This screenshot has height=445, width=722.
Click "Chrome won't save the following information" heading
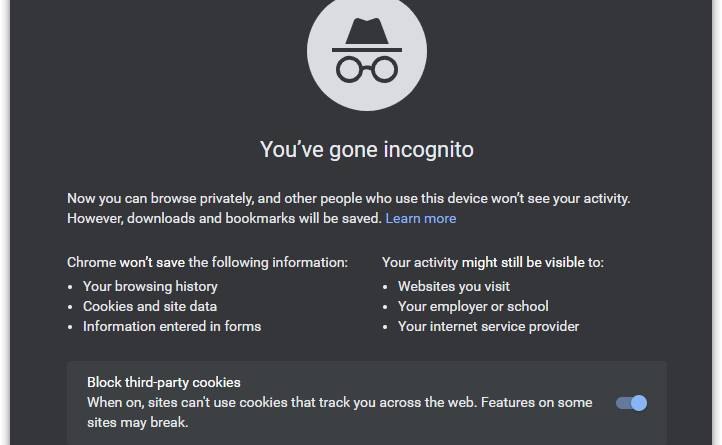[207, 263]
